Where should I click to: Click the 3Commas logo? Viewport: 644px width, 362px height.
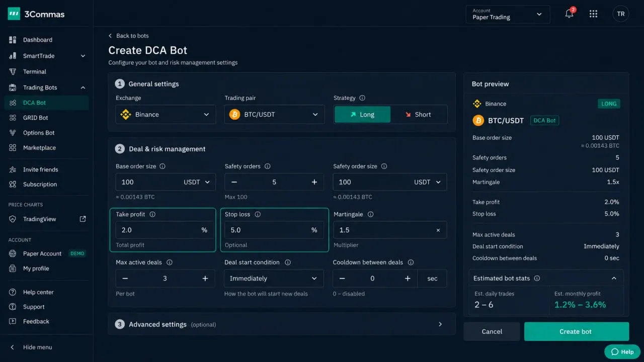(36, 14)
